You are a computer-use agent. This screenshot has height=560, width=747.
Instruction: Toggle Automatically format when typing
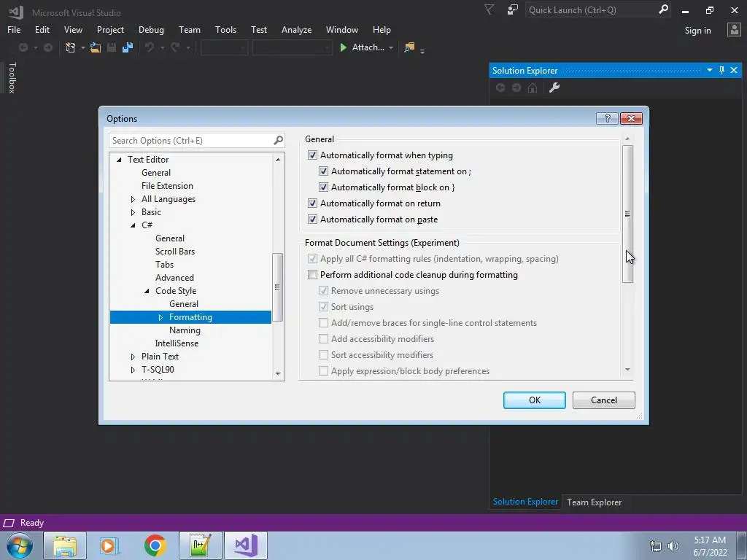click(312, 155)
